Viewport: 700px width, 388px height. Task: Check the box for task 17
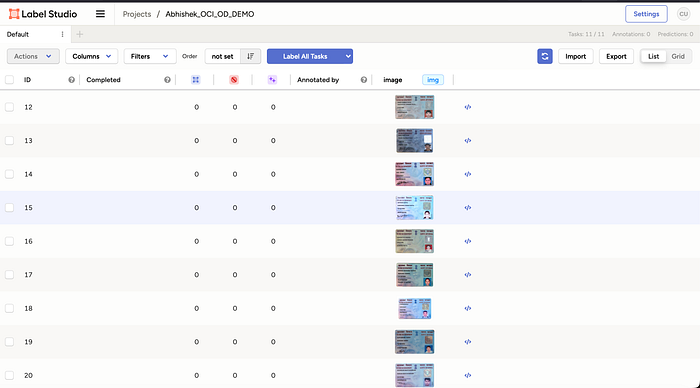coord(9,275)
